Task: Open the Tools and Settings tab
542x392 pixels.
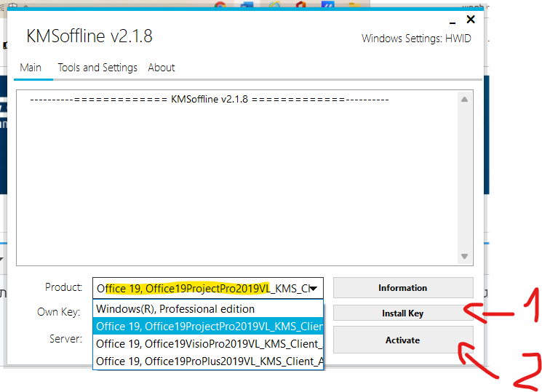Action: [x=97, y=68]
